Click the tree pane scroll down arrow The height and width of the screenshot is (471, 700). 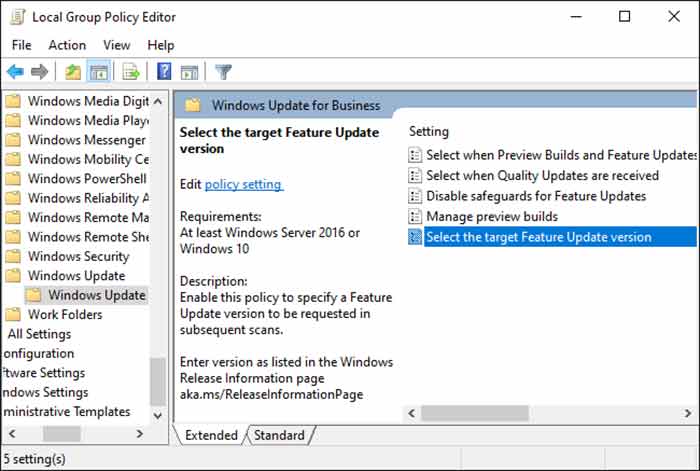tap(157, 415)
